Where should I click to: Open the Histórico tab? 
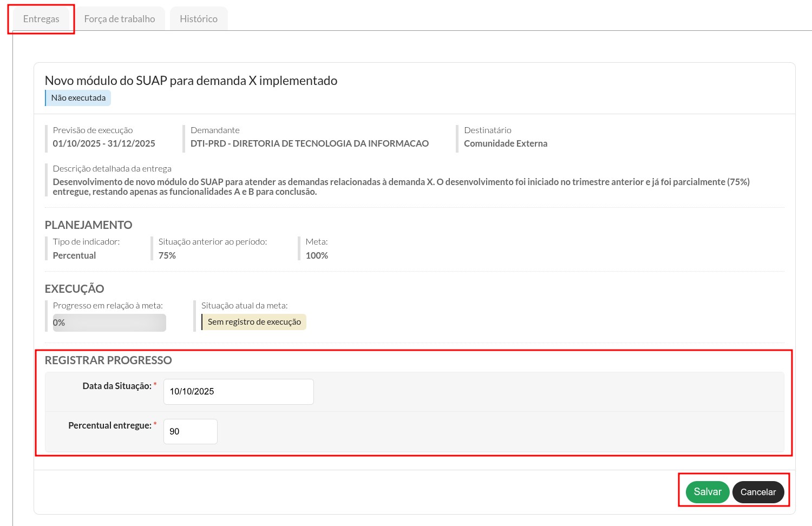click(x=199, y=19)
